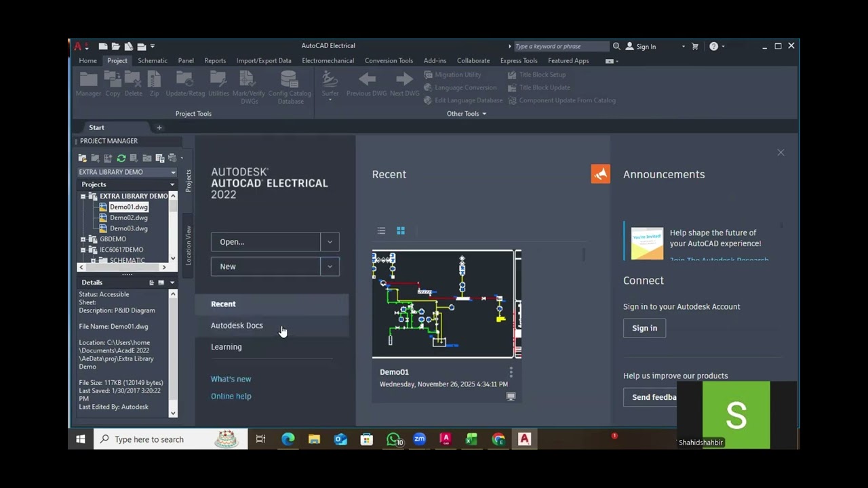Click the Migration Utility tool
868x488 pixels.
(452, 75)
